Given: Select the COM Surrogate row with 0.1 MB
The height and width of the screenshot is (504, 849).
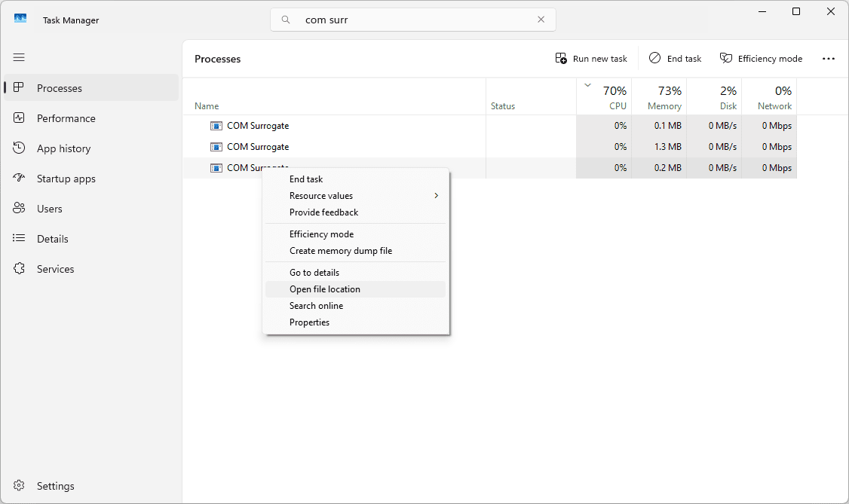Looking at the screenshot, I should (x=489, y=126).
